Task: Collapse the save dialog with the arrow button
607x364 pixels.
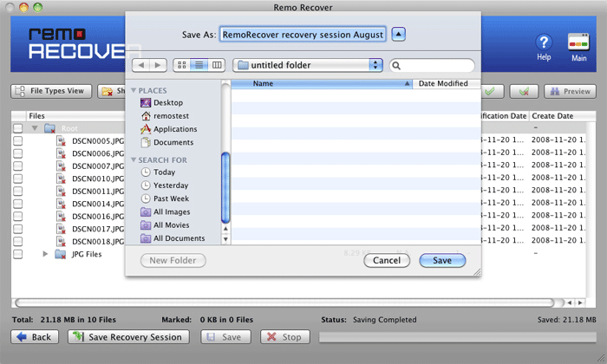Action: pos(398,35)
